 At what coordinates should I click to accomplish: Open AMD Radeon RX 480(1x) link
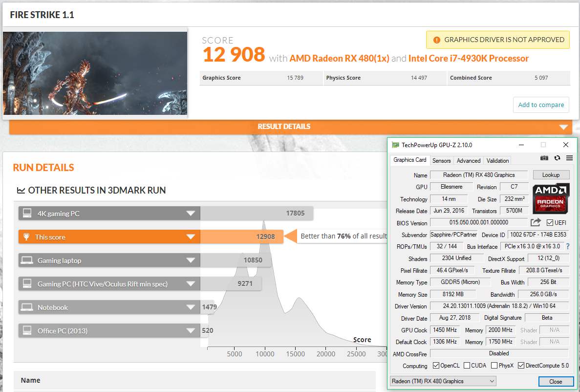(339, 59)
